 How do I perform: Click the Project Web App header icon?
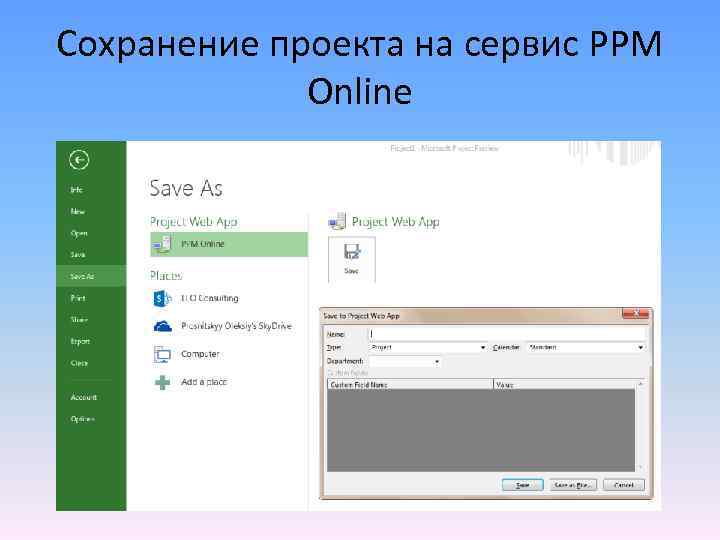click(338, 221)
